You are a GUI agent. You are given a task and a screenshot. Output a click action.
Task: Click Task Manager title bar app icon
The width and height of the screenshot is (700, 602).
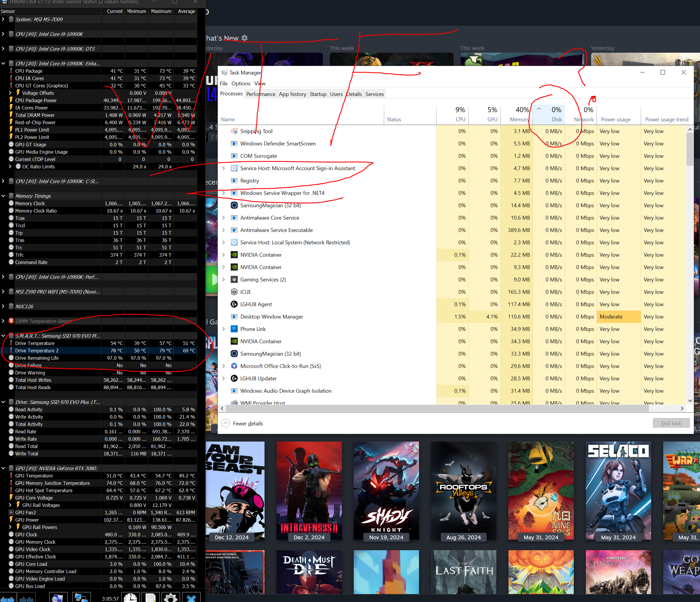224,73
